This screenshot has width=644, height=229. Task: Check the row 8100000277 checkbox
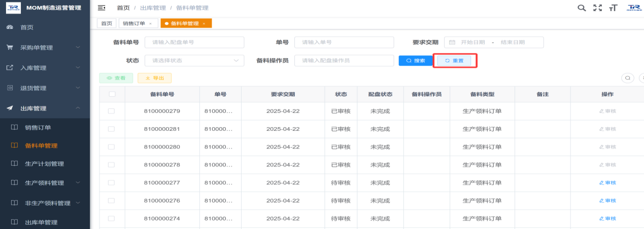coord(112,182)
